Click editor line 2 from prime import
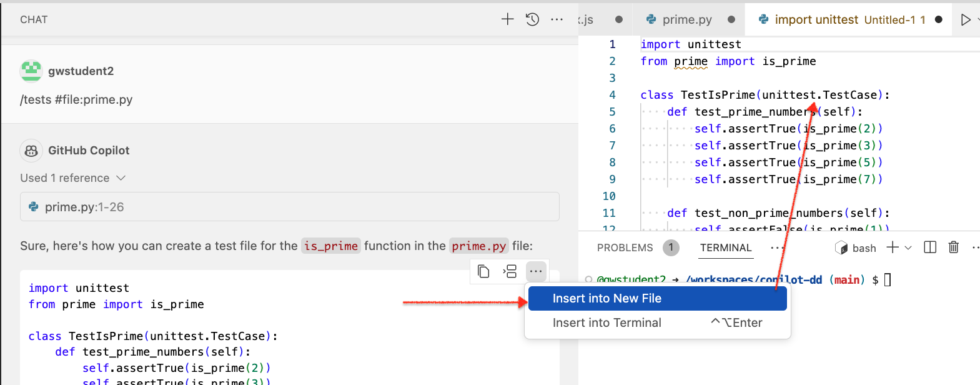 click(x=728, y=61)
